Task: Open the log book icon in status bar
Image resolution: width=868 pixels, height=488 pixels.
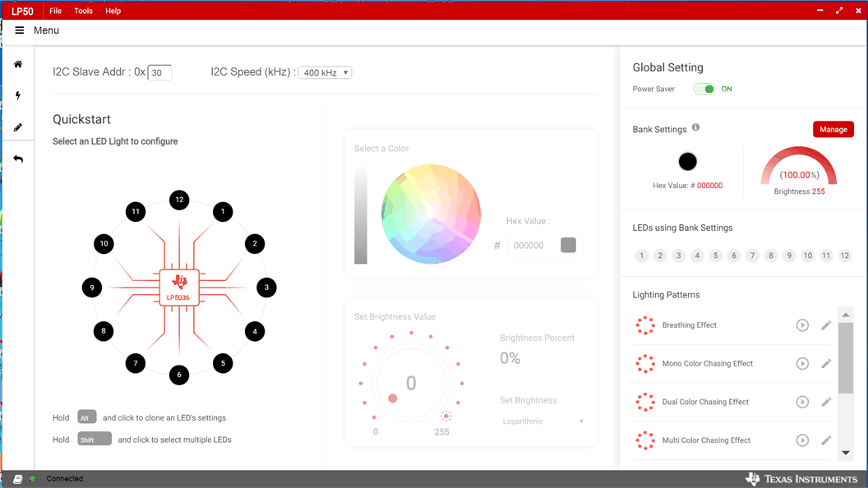Action: point(18,478)
